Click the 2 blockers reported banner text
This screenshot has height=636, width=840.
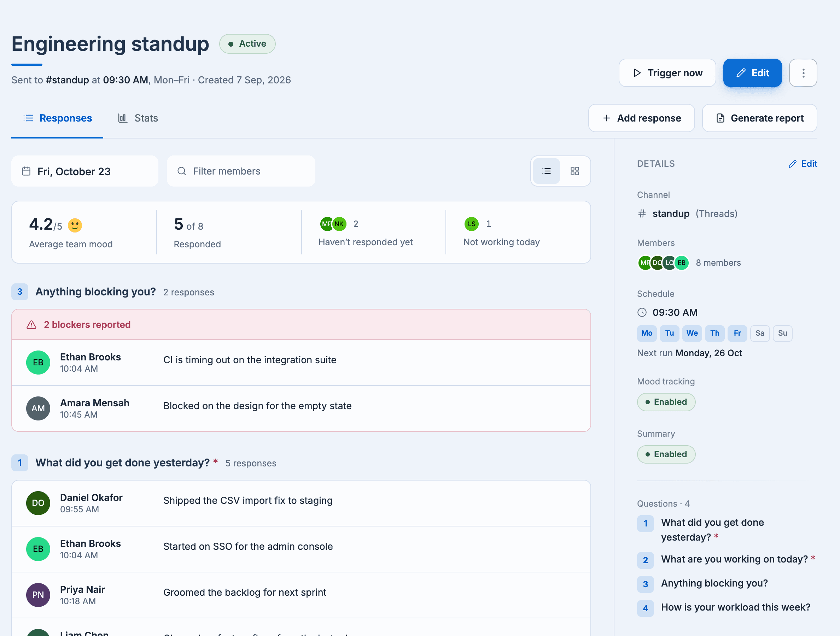87,325
